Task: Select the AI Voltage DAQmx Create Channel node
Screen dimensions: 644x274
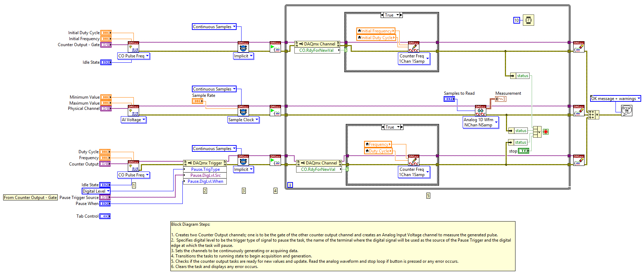Action: point(133,111)
